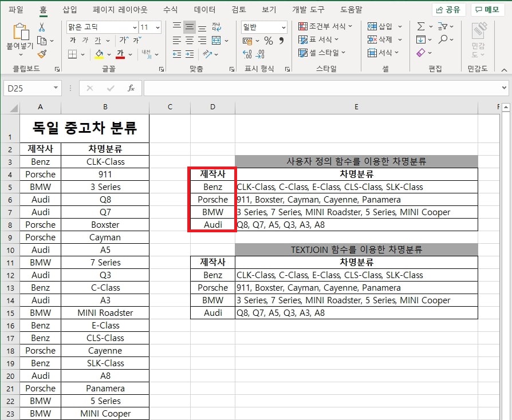Open number format dropdown 일반

tap(283, 27)
